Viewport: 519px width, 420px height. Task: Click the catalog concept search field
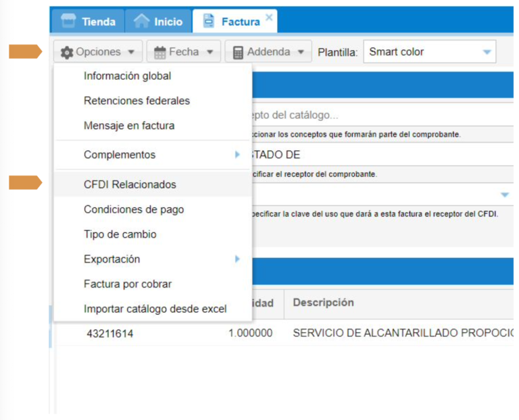(378, 115)
